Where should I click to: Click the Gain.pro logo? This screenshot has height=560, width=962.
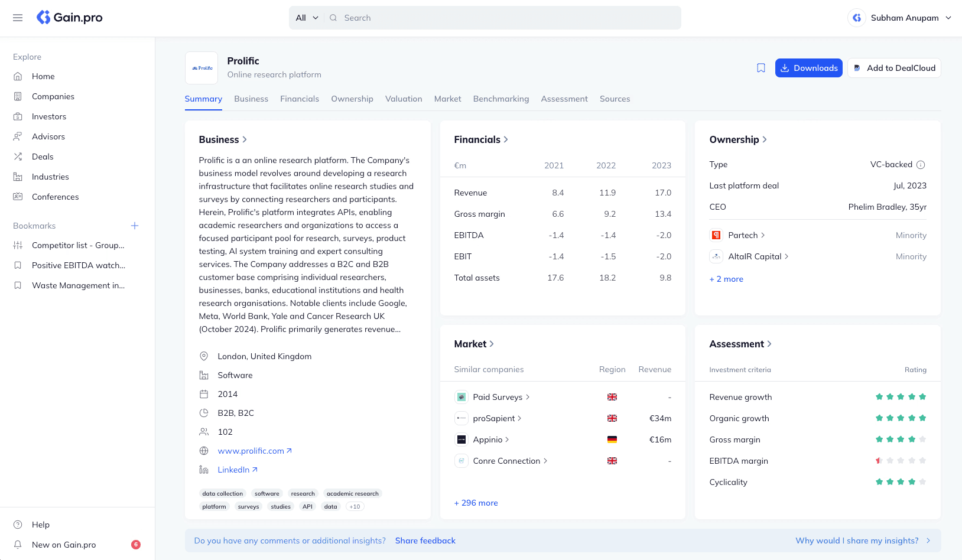(x=69, y=18)
